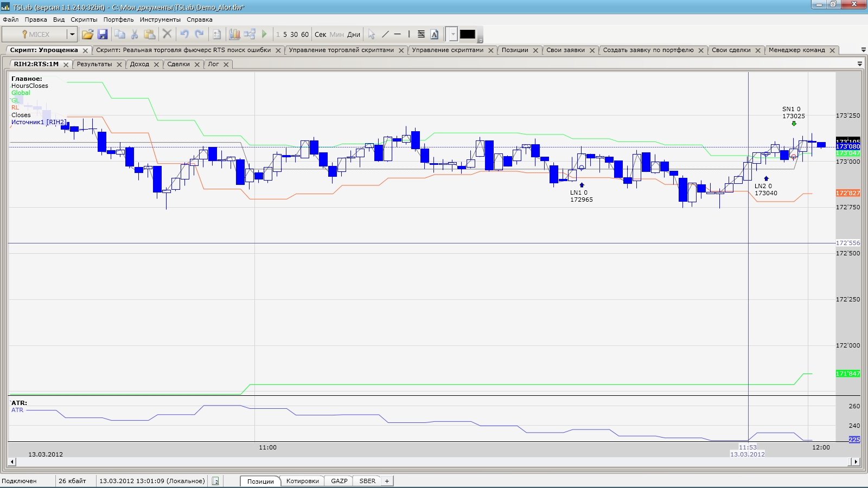This screenshot has height=488, width=868.
Task: Select the multi-line levels drawing tool
Action: [421, 34]
